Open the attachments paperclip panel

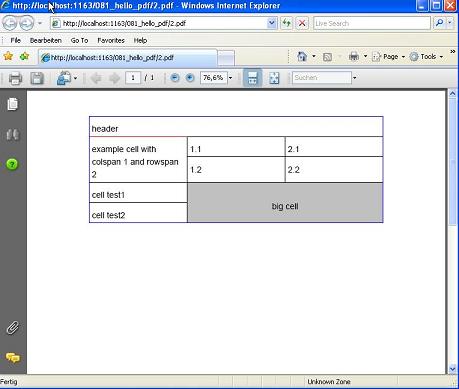click(13, 328)
